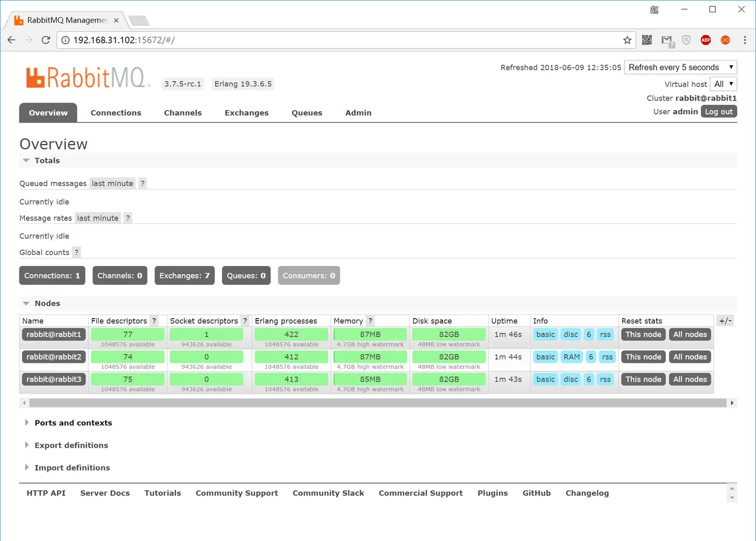Click the disc tag on rabbit@rabbit3

click(571, 380)
